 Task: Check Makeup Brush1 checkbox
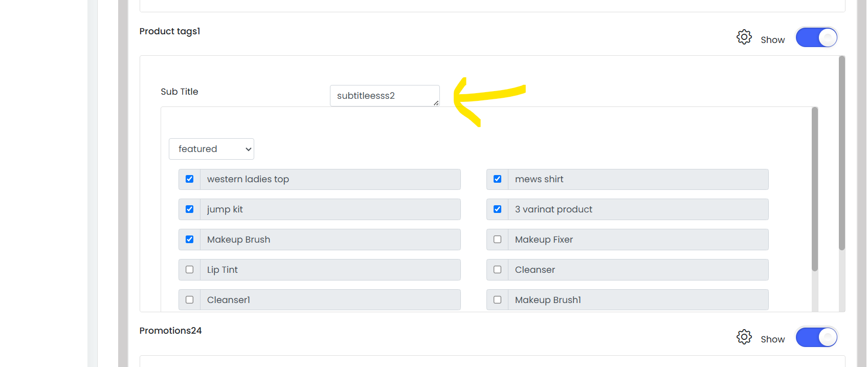click(497, 300)
